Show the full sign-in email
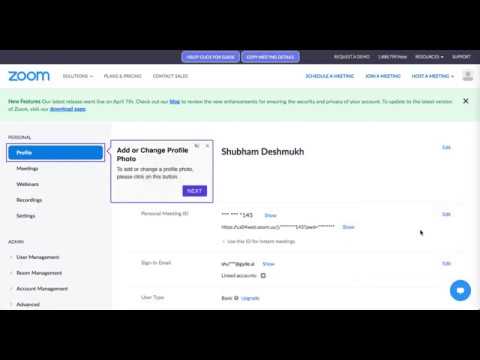 (x=268, y=264)
